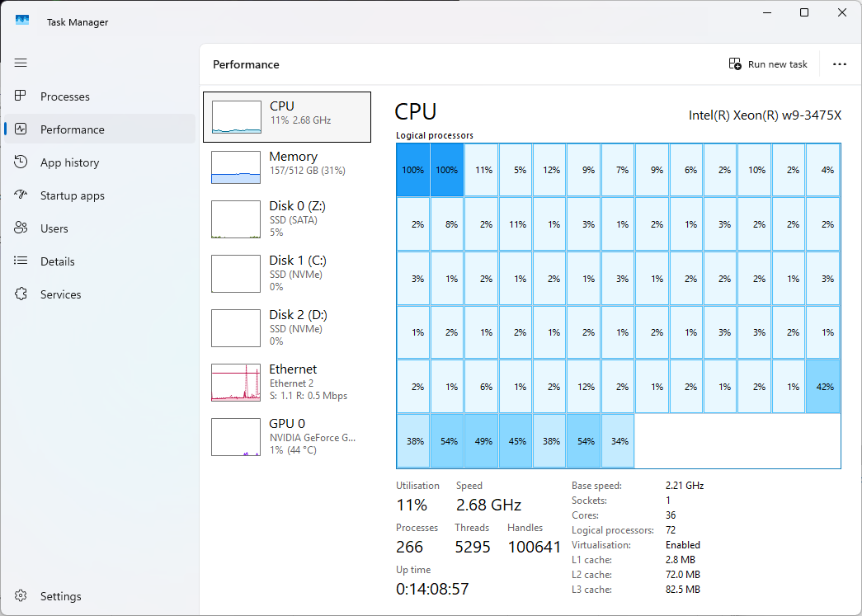Click the logical processor cell showing 49%
862x616 pixels.
point(482,440)
